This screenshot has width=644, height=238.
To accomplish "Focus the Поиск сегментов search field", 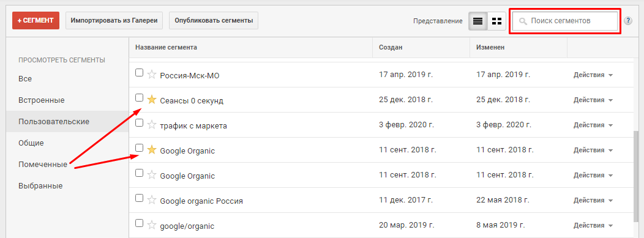I will tap(565, 21).
